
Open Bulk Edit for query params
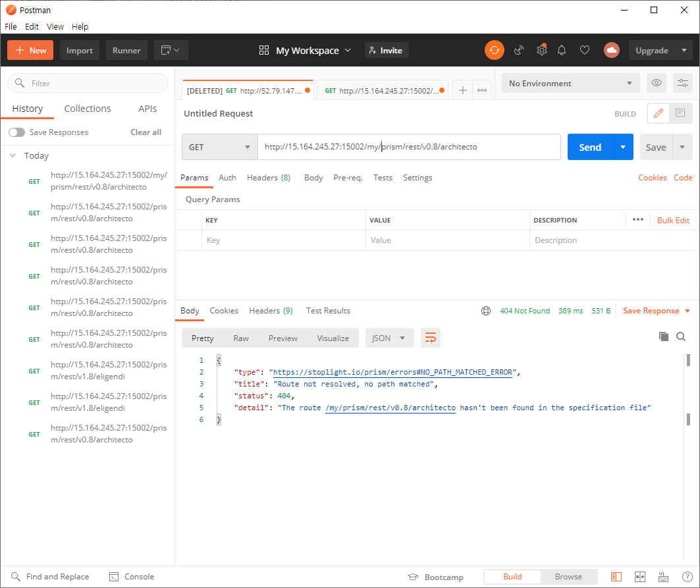pyautogui.click(x=673, y=220)
